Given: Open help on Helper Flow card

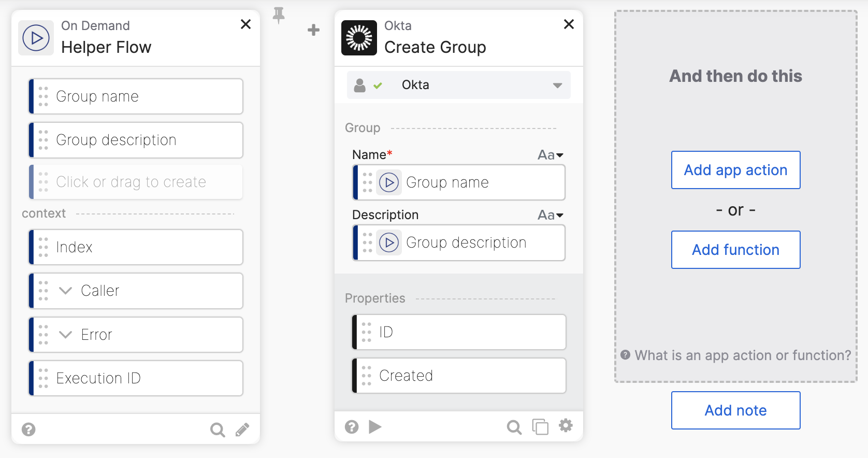Looking at the screenshot, I should (x=28, y=430).
